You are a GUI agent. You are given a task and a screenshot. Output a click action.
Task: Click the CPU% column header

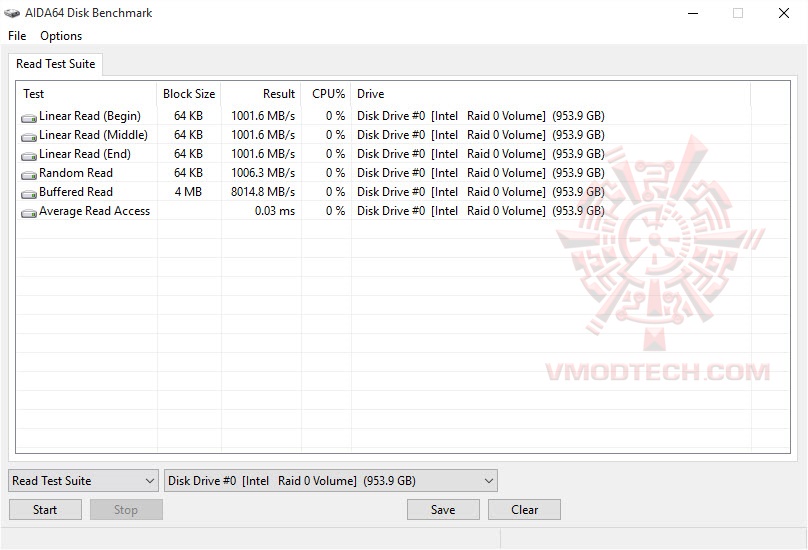pyautogui.click(x=326, y=94)
